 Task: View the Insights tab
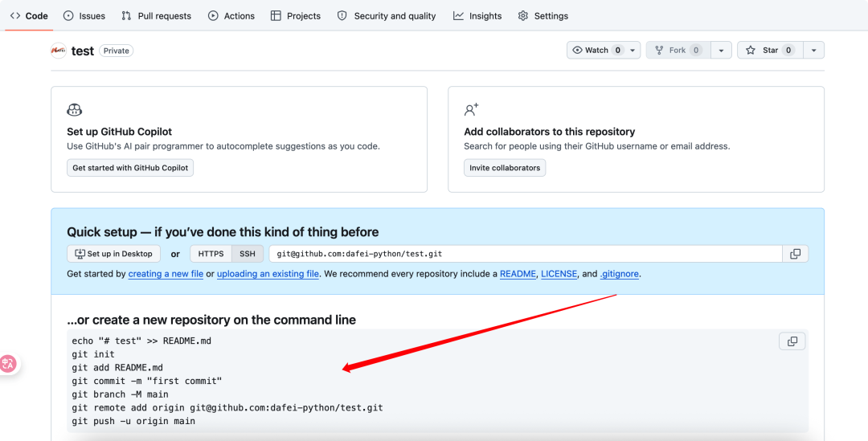coord(477,16)
